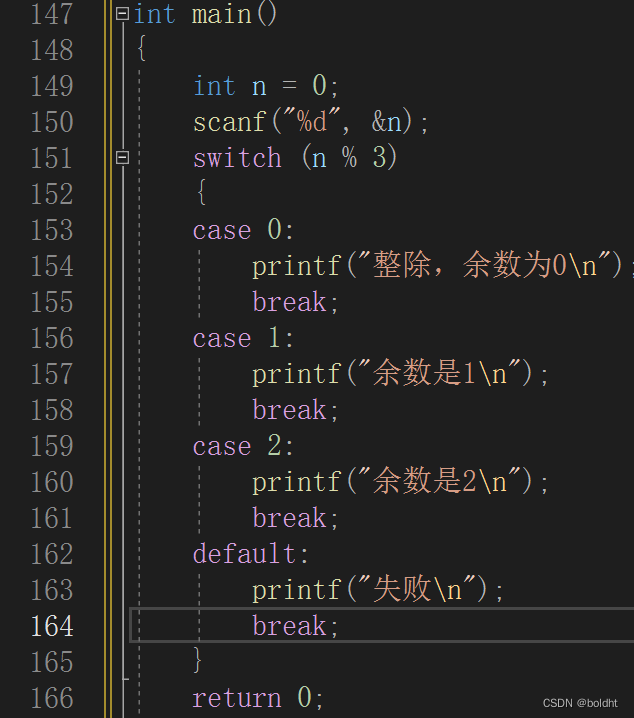Click the printf with '失败' string
This screenshot has width=634, height=718.
tap(378, 590)
